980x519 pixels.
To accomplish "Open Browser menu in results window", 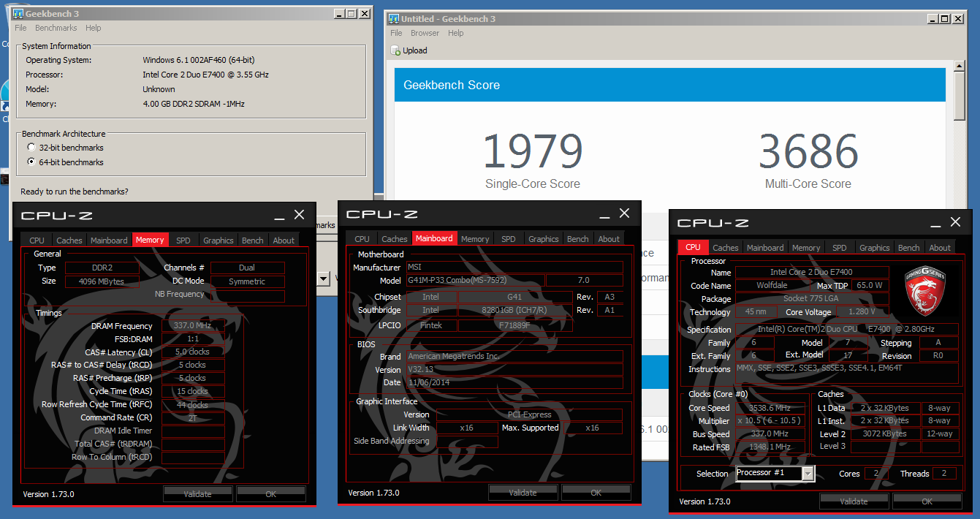I will point(425,33).
